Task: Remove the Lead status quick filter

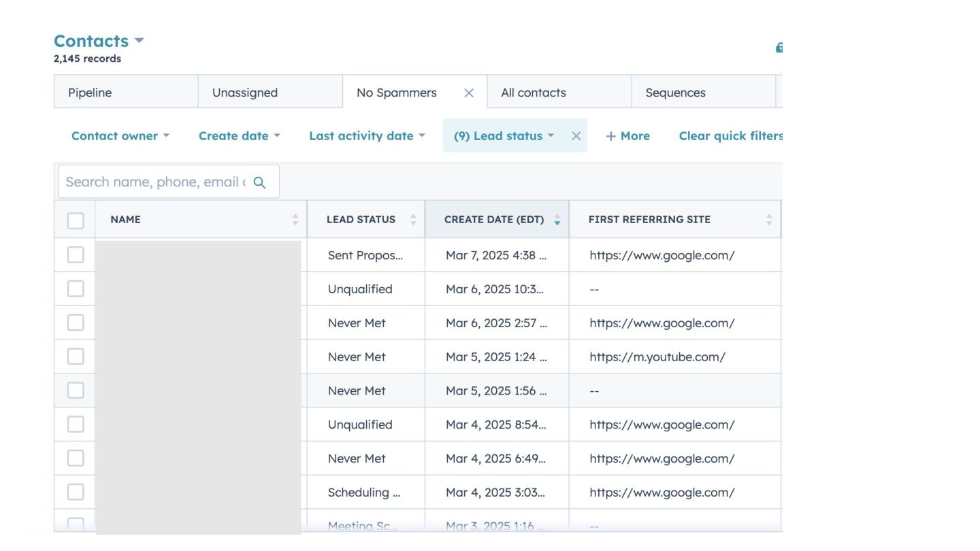Action: click(576, 136)
